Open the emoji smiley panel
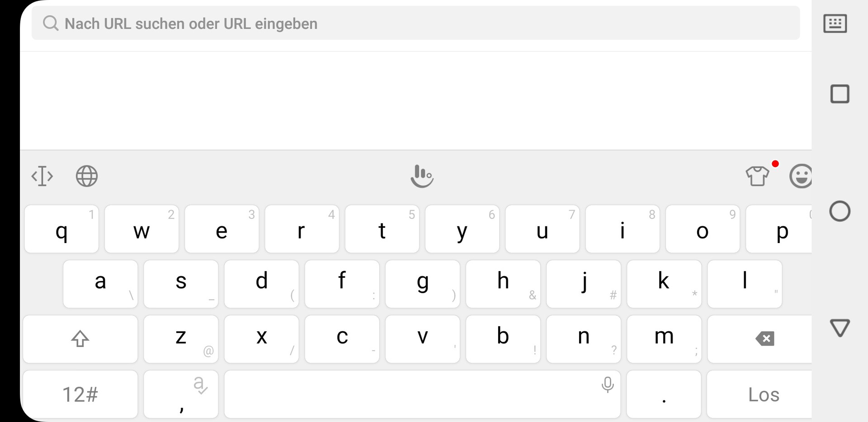The width and height of the screenshot is (868, 422). [x=801, y=176]
